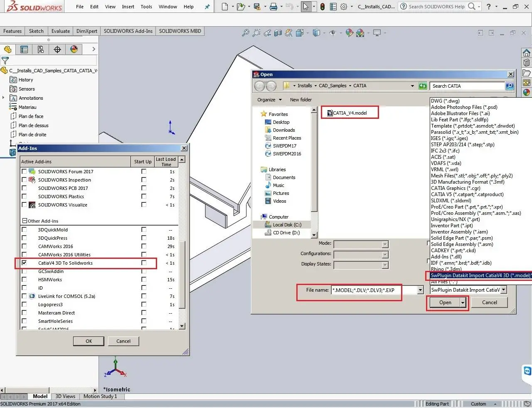
Task: Open the File name history dropdown
Action: [x=420, y=290]
